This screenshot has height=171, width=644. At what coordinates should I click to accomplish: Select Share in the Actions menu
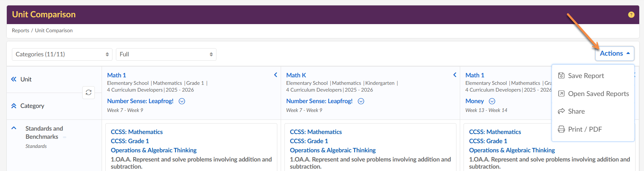click(576, 111)
